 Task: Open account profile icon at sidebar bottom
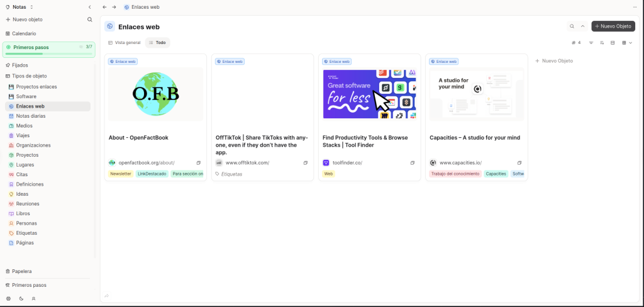pos(33,298)
